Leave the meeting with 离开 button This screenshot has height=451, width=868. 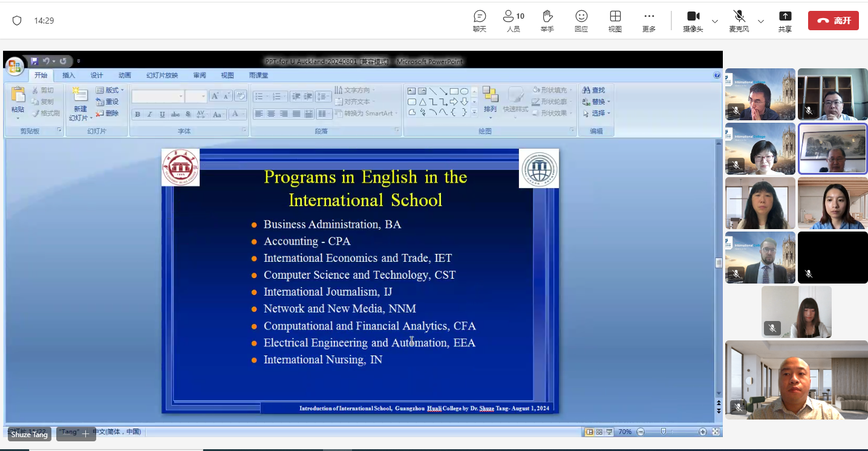833,21
